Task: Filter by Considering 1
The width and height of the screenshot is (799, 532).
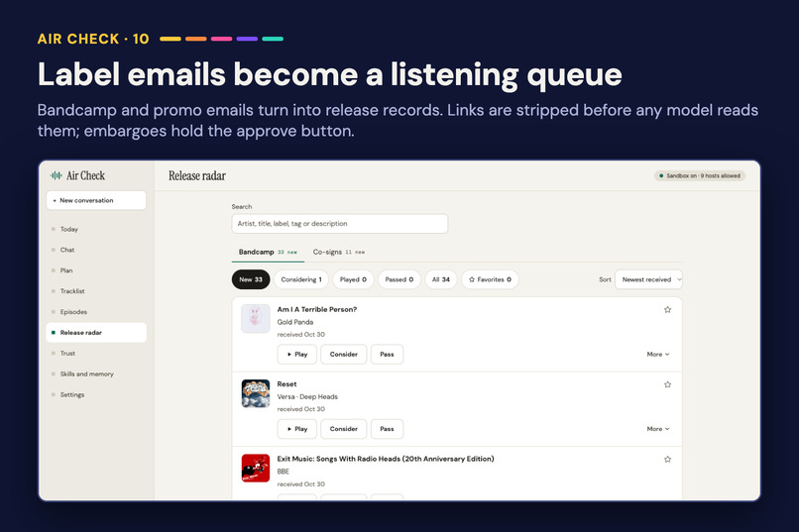Action: [x=301, y=279]
